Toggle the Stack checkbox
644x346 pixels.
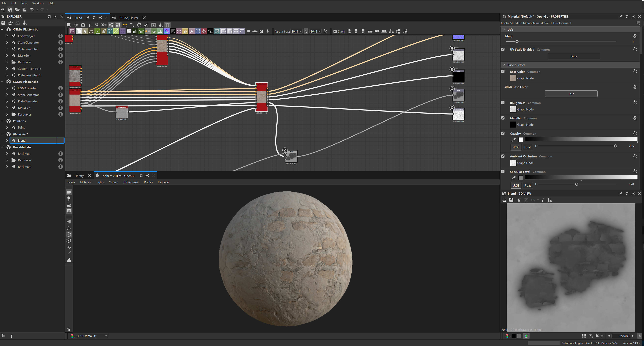click(x=335, y=31)
